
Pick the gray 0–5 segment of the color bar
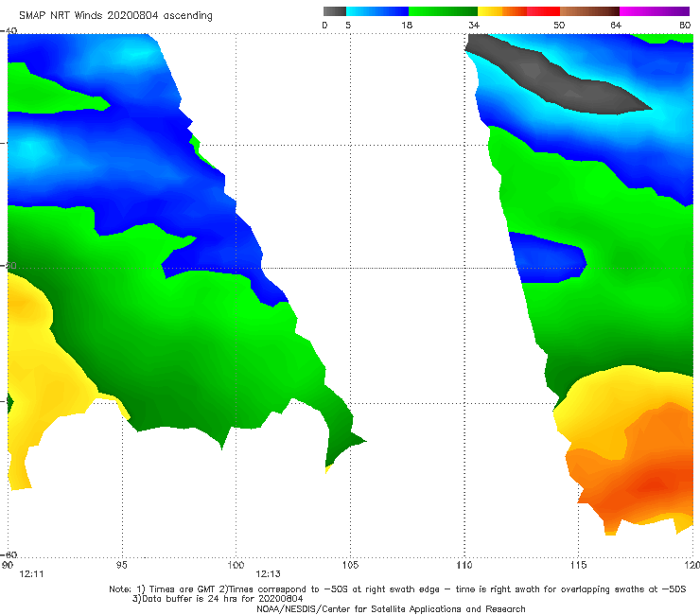335,11
